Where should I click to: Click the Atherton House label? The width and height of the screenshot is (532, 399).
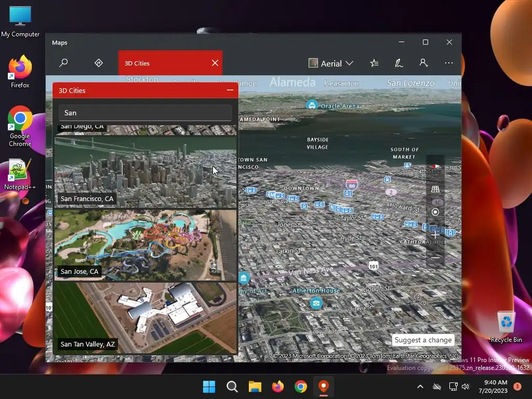[x=316, y=290]
